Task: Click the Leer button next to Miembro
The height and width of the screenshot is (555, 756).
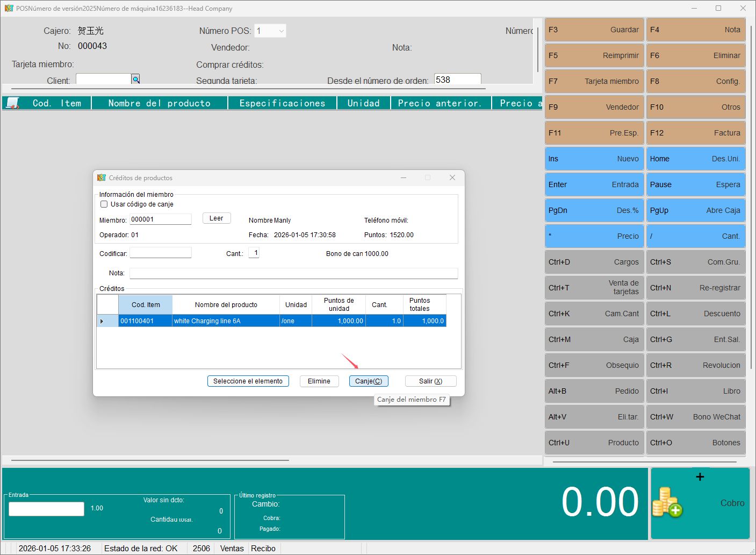Action: coord(217,218)
